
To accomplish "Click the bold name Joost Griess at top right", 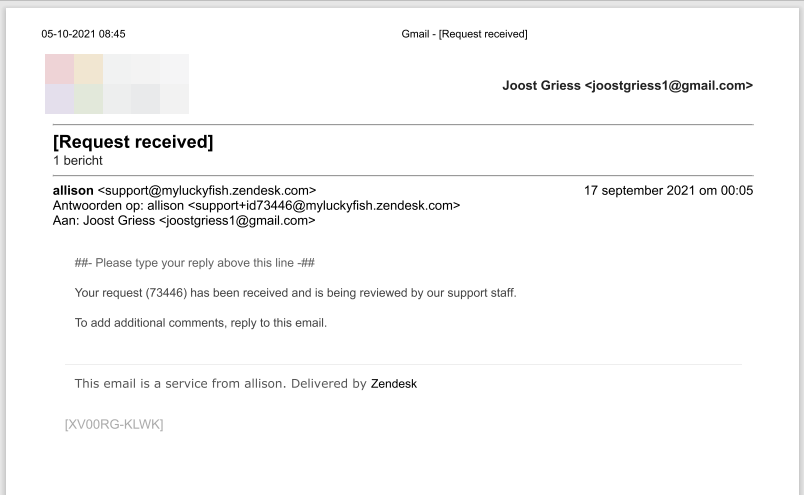I will [x=541, y=86].
